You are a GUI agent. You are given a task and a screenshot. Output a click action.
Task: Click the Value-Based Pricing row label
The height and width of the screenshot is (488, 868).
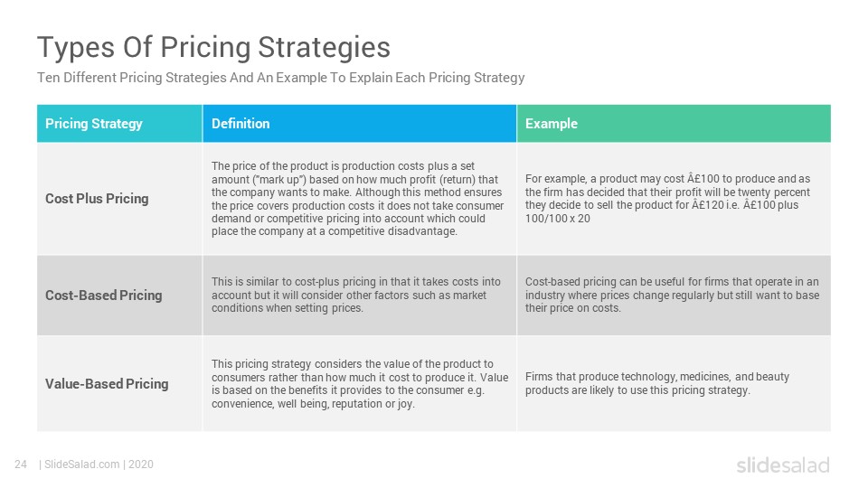coord(107,384)
